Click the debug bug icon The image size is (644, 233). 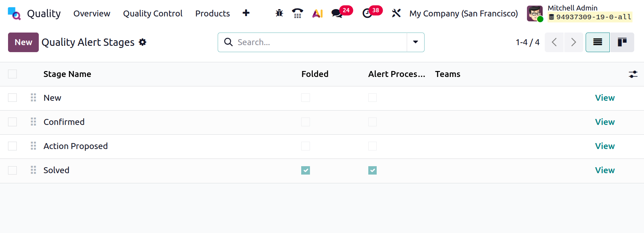coord(279,13)
